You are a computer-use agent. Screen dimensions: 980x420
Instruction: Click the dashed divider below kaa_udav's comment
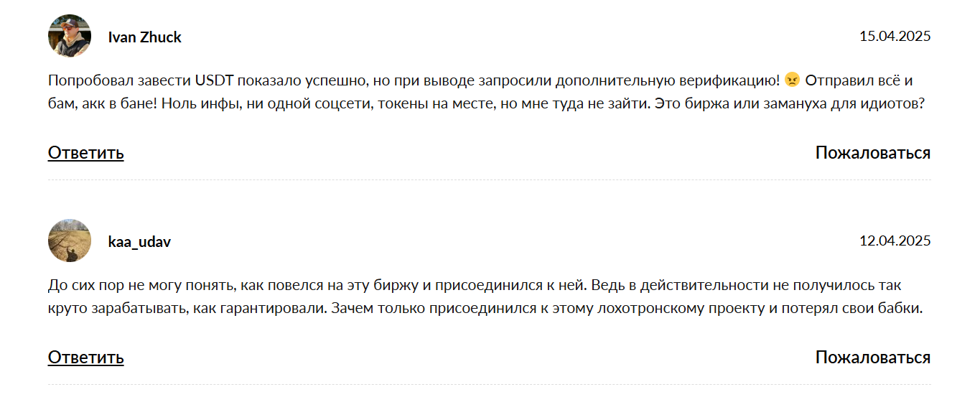(490, 384)
